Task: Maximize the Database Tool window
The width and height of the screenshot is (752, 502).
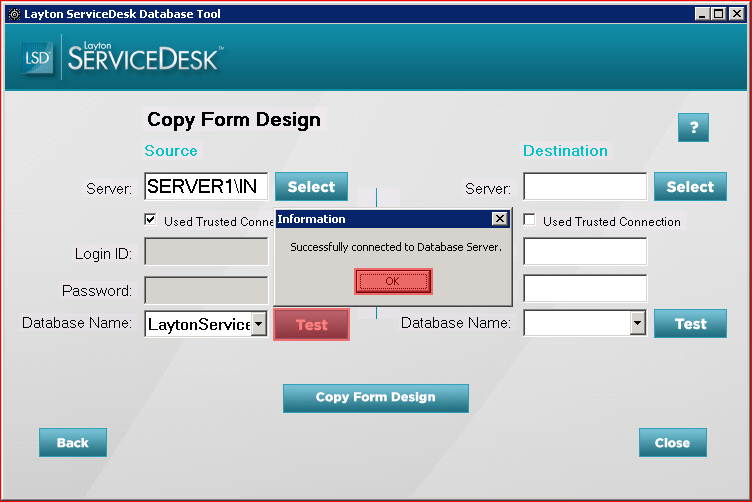Action: point(719,14)
